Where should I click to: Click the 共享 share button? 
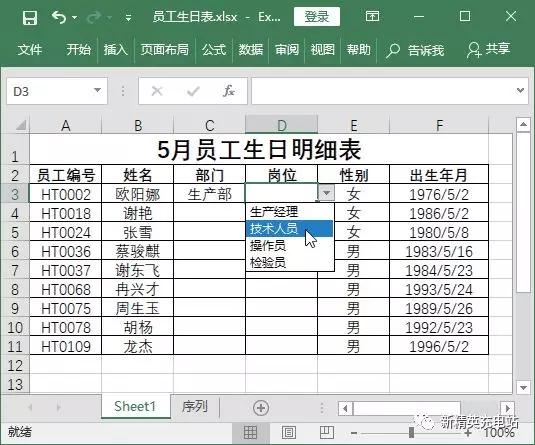488,50
